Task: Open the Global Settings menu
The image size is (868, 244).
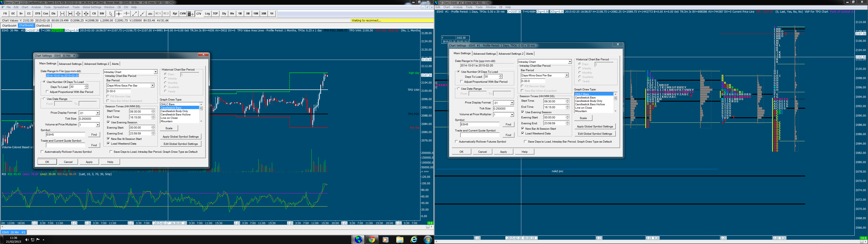Action: (92, 7)
